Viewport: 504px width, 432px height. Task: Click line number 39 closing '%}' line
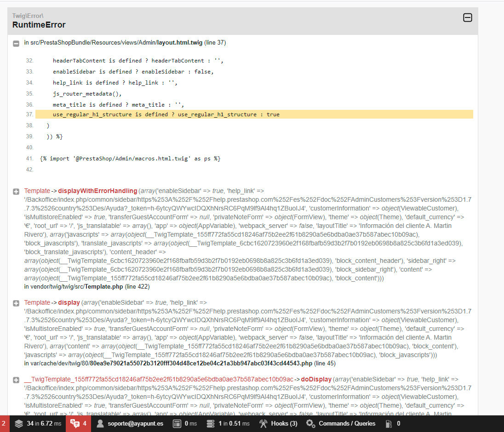point(55,136)
